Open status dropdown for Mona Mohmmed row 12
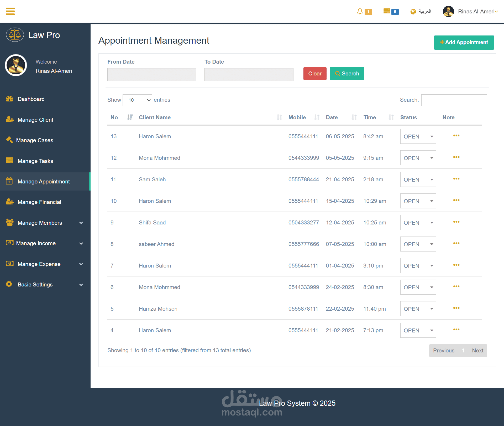The width and height of the screenshot is (504, 426). (x=418, y=158)
